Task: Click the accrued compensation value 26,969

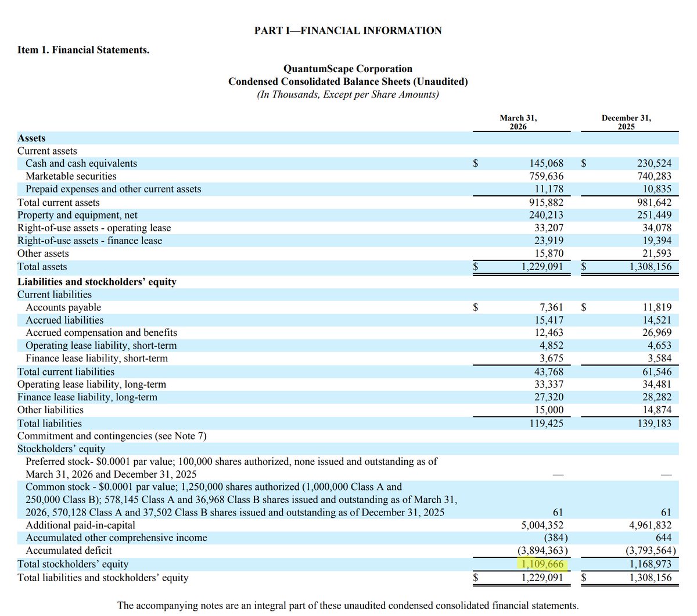Action: point(656,333)
